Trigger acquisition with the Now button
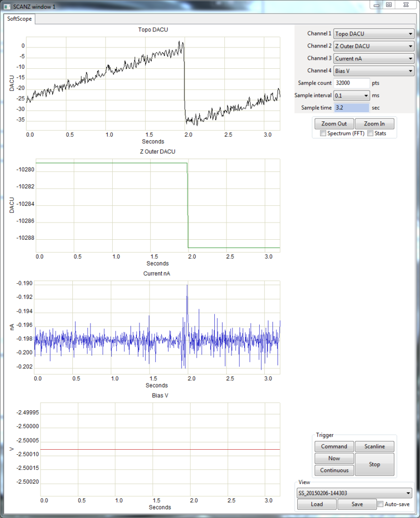This screenshot has height=518, width=420. pos(334,458)
